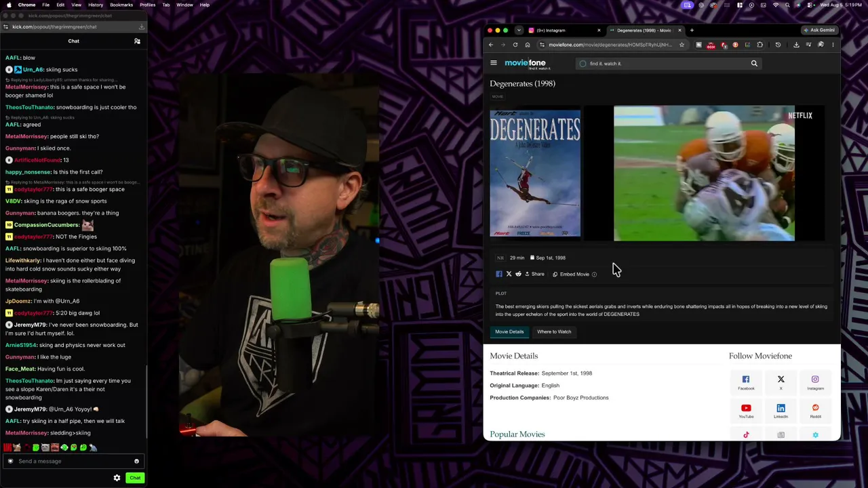Open macOS Spotlight search
This screenshot has width=868, height=488.
pos(787,5)
